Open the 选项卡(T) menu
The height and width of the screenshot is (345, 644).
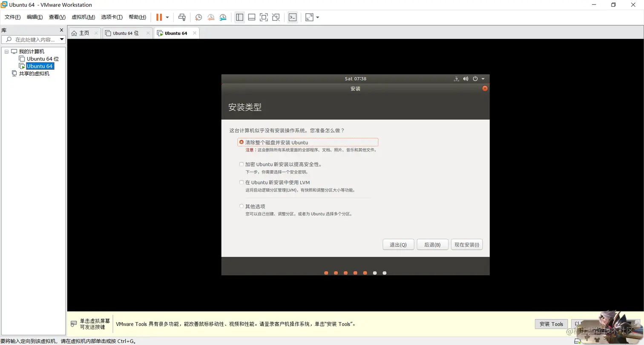click(x=112, y=17)
